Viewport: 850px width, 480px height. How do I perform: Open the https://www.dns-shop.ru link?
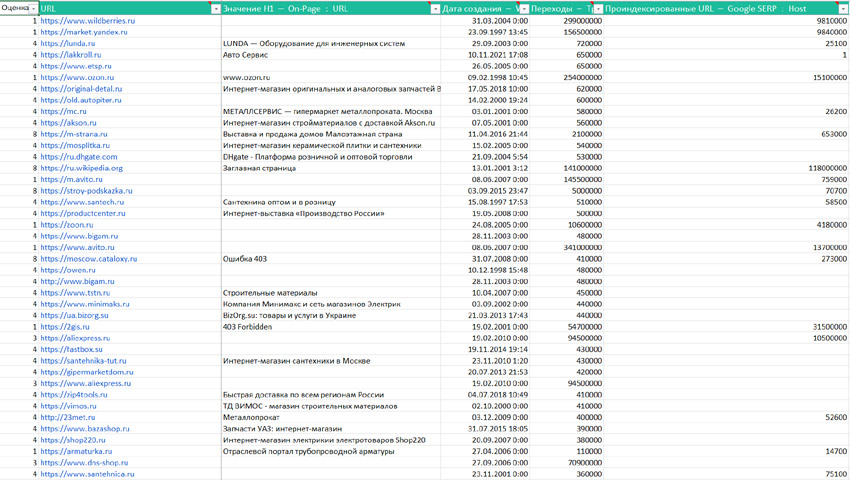(84, 463)
